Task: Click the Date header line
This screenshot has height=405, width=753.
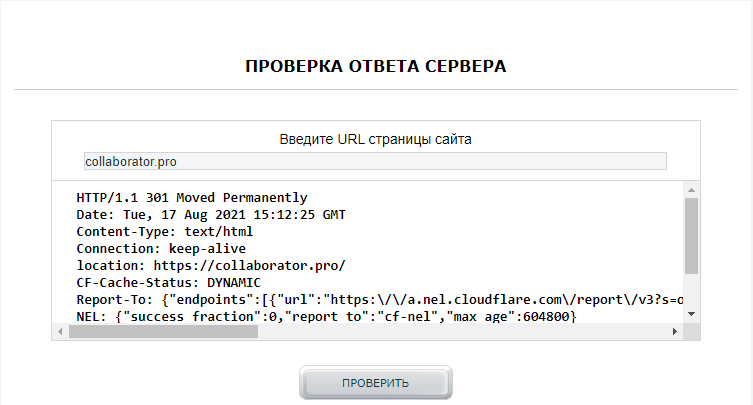Action: click(x=211, y=215)
